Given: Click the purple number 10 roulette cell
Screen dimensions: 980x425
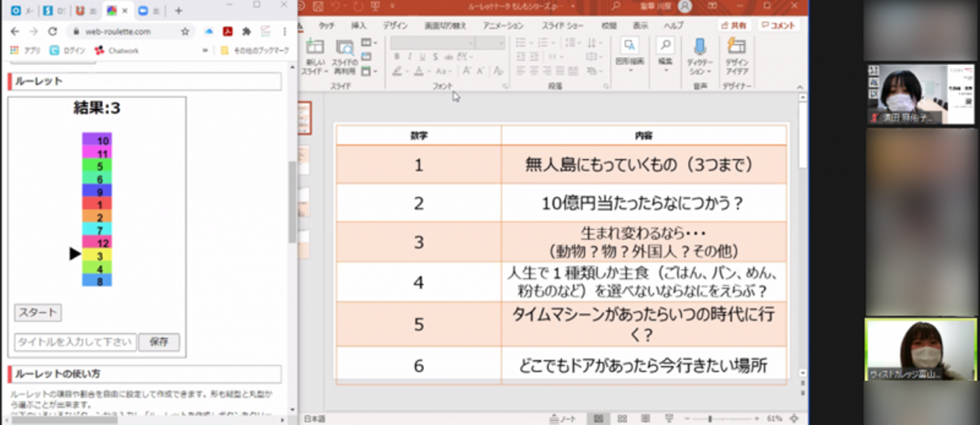Looking at the screenshot, I should (97, 139).
